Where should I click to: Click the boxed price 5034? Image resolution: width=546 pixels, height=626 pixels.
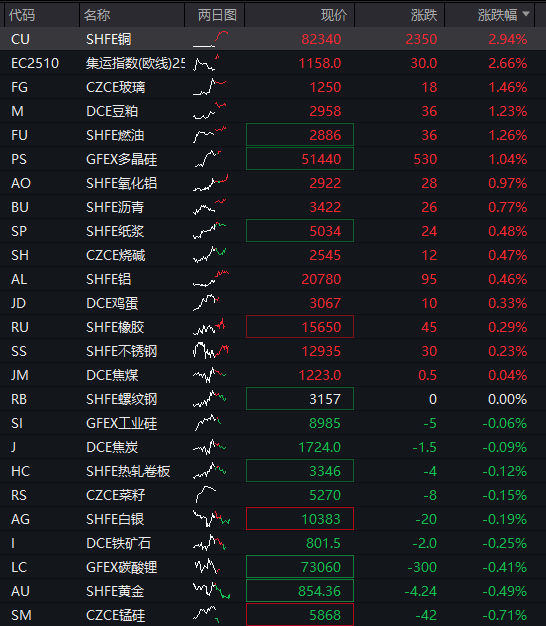click(300, 231)
